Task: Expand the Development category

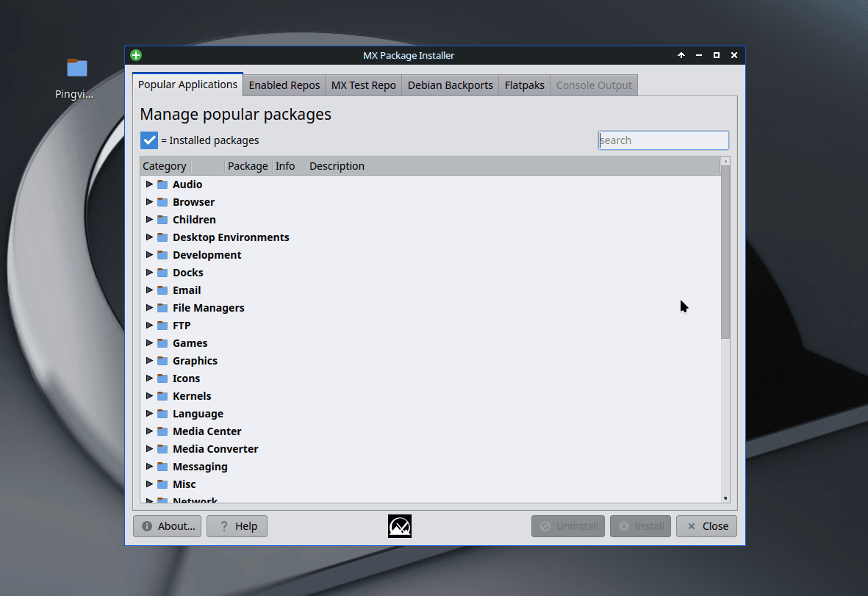Action: click(149, 255)
